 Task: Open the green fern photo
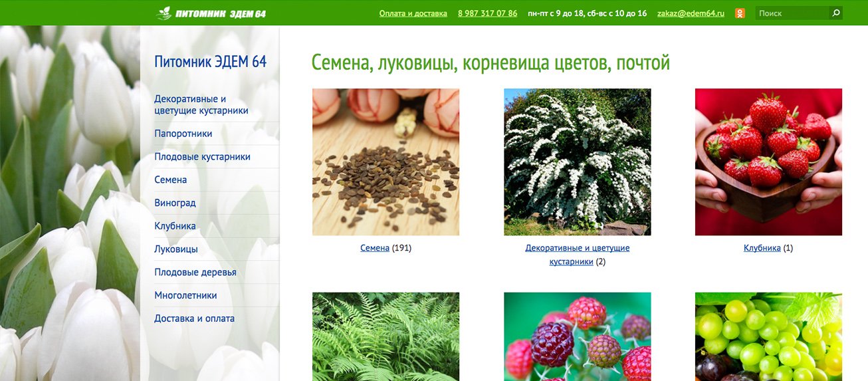385,336
